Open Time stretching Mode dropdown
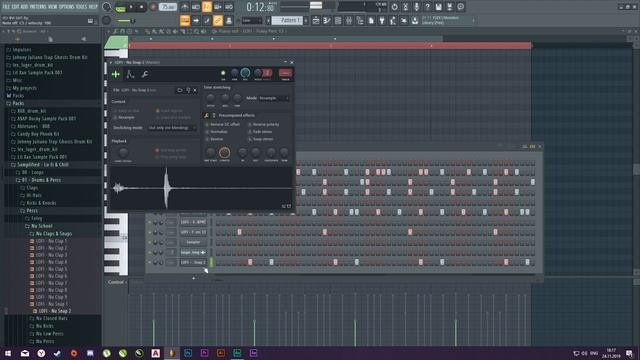 point(273,98)
